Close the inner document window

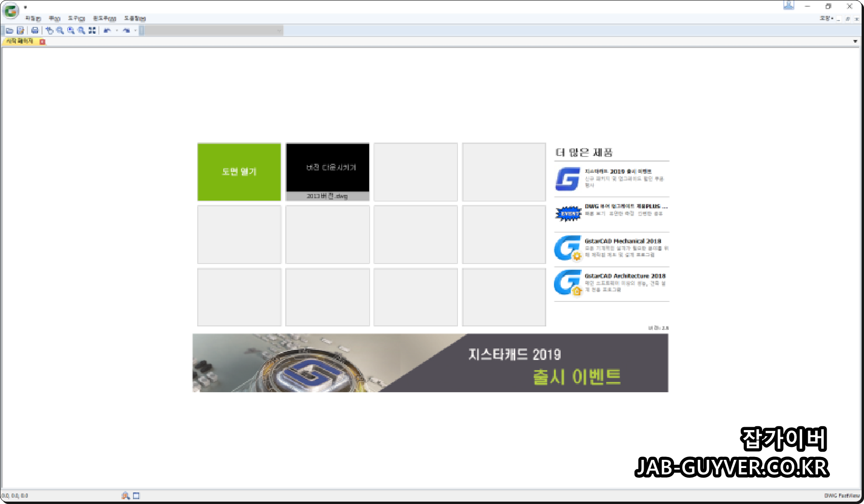(x=857, y=19)
